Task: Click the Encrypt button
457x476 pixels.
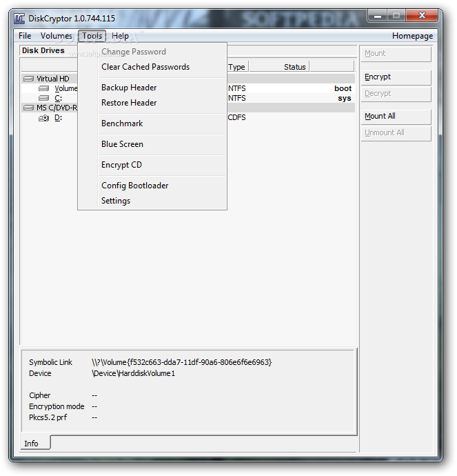Action: click(x=396, y=77)
